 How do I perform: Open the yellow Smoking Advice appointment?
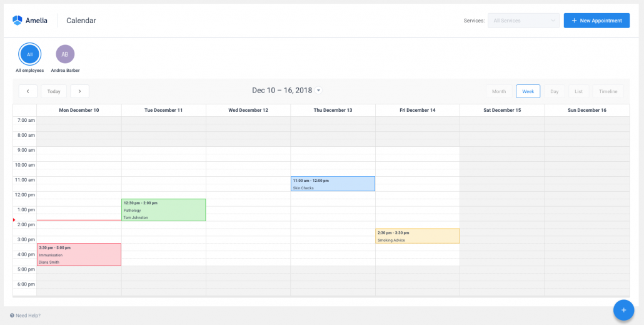pos(417,236)
